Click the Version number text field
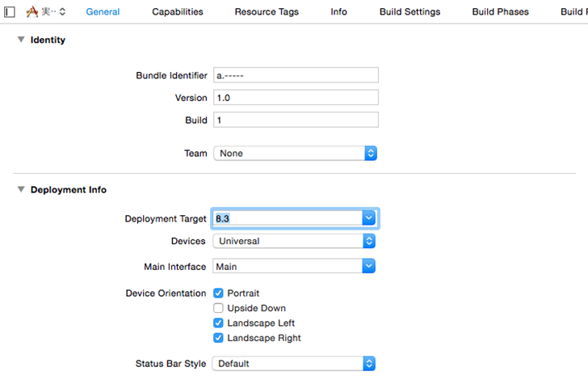Image resolution: width=588 pixels, height=380 pixels. tap(296, 98)
